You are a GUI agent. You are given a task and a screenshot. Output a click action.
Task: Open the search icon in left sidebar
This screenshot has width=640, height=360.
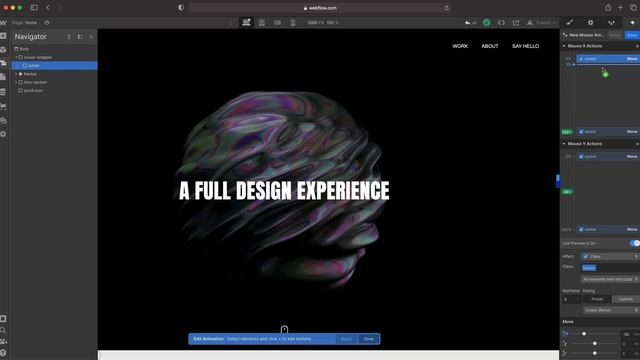[x=3, y=330]
